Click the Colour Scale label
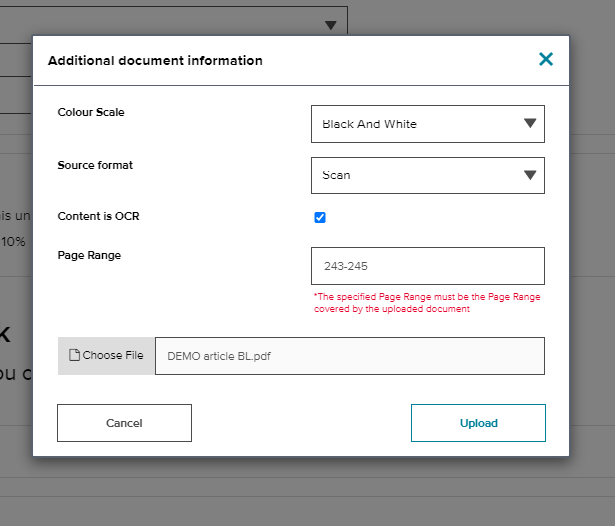Viewport: 615px width, 526px height. pyautogui.click(x=91, y=112)
